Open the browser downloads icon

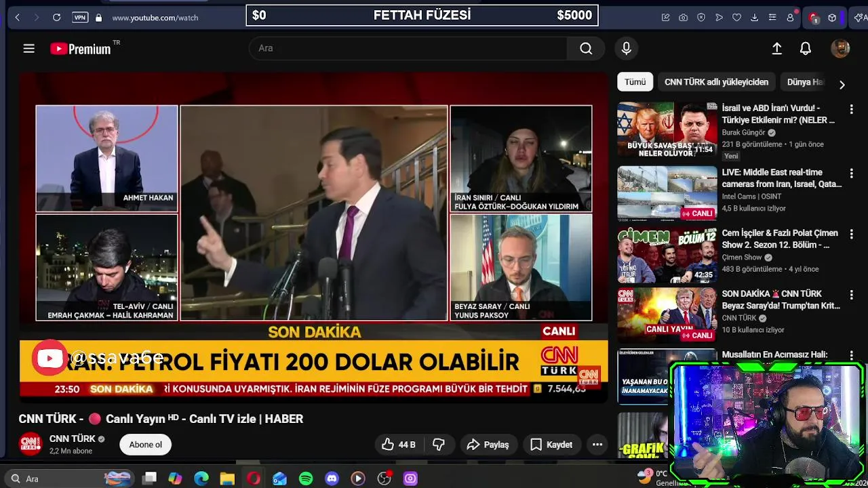[754, 18]
